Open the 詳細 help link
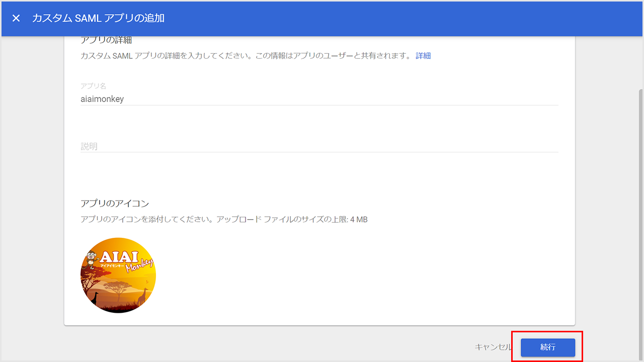Screen dimensions: 644x362 [x=423, y=56]
